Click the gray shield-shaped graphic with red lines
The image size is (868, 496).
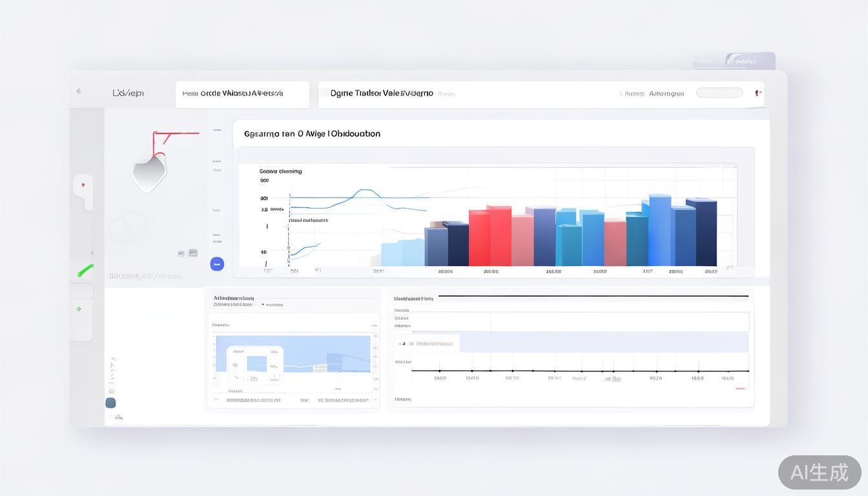pos(149,170)
